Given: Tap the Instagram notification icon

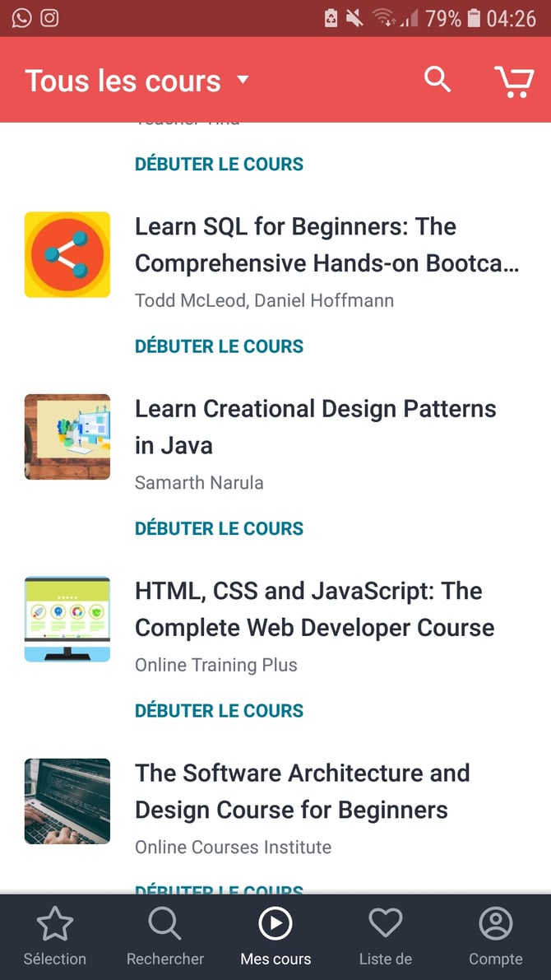Looking at the screenshot, I should coord(50,18).
